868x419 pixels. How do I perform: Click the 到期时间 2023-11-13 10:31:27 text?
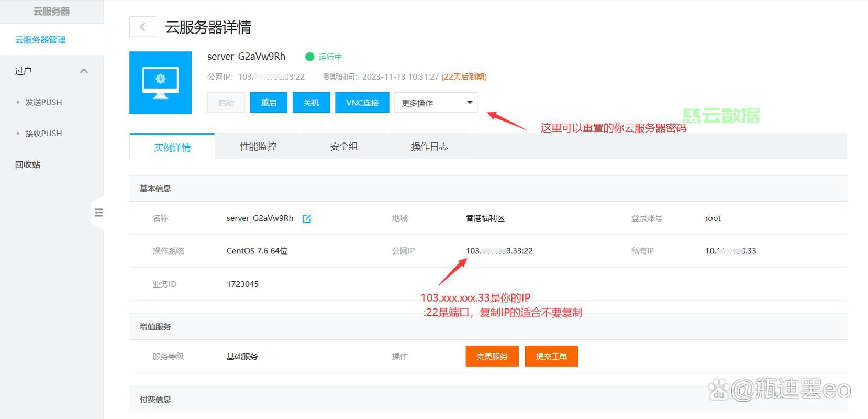coord(381,76)
